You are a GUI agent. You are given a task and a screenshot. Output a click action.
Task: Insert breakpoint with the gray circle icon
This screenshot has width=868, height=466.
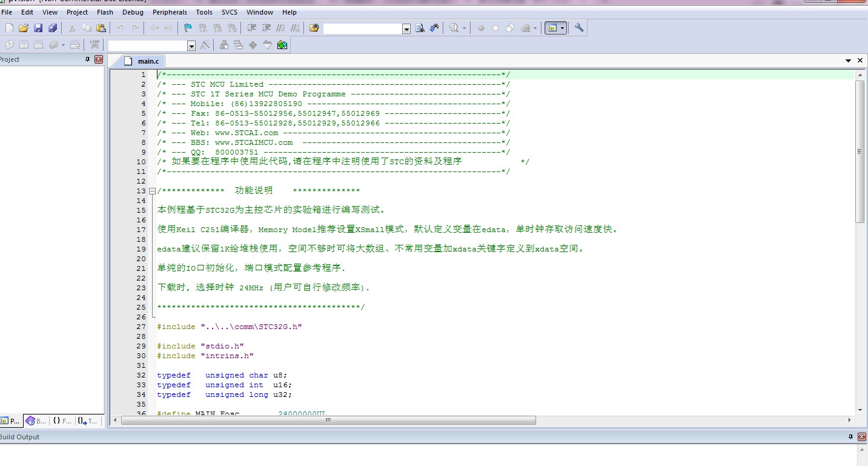(481, 28)
